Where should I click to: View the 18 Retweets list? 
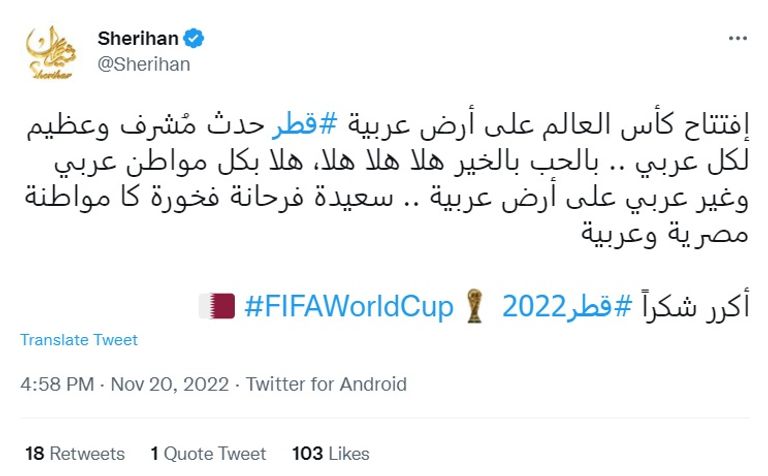pyautogui.click(x=75, y=454)
